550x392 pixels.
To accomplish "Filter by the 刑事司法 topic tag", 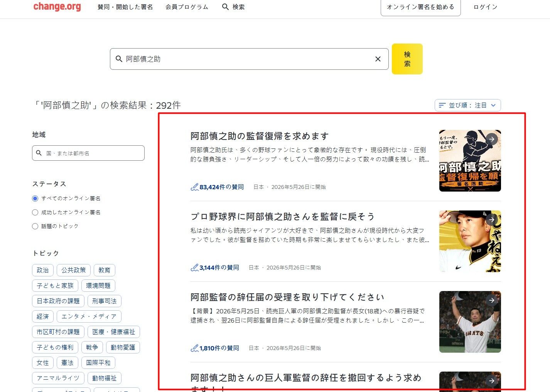I will pos(105,301).
